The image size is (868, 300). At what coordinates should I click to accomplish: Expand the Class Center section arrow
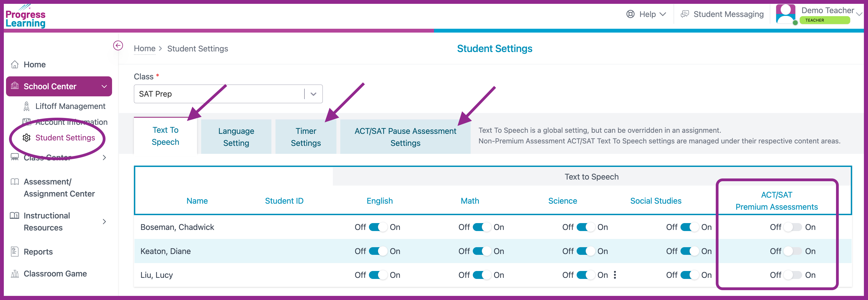(104, 158)
